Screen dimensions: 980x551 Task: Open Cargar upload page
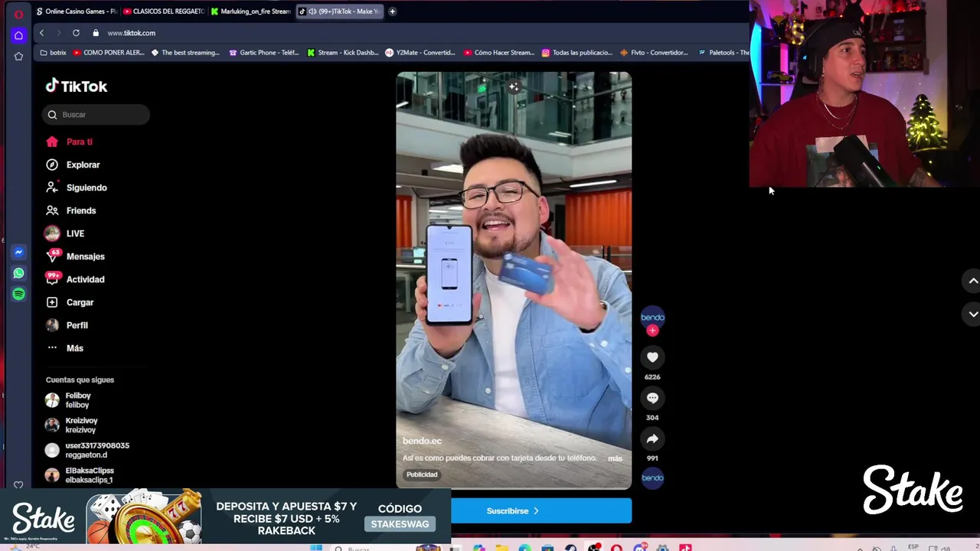pyautogui.click(x=70, y=302)
